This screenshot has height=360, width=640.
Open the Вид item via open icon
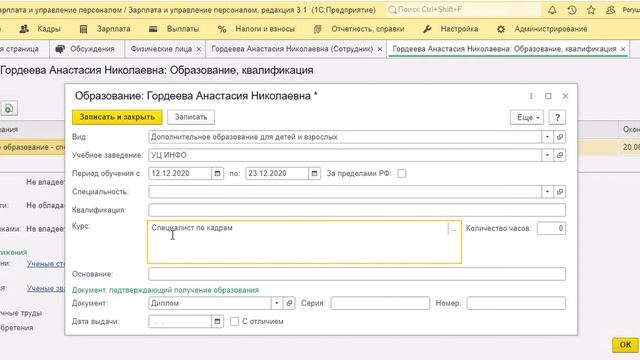(560, 137)
